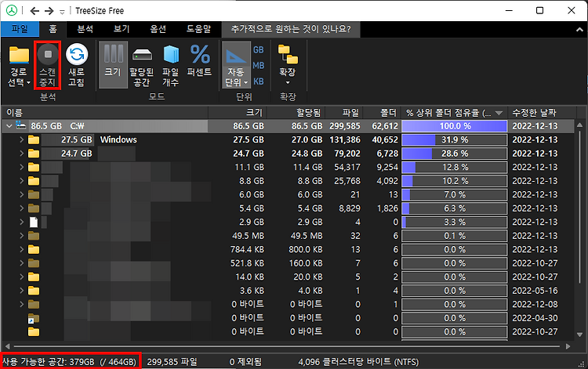
Task: Click the 28.6 % usage bar
Action: coord(454,154)
